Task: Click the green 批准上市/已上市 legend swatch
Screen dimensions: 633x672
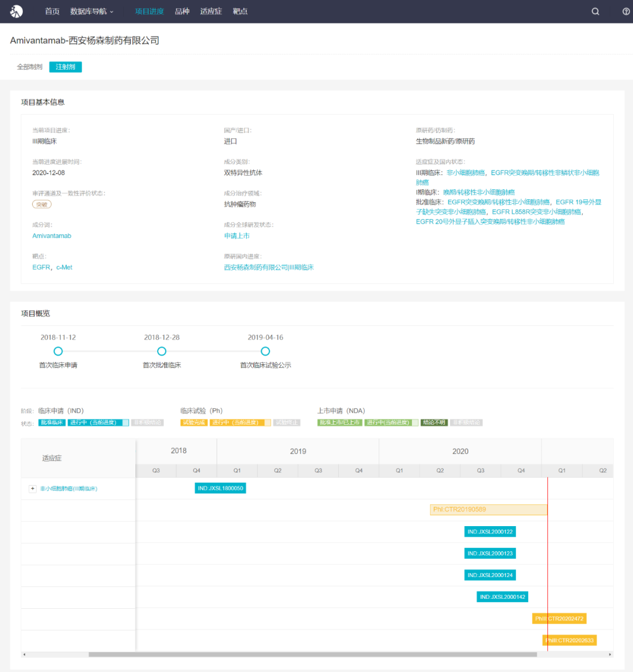Action: pos(340,422)
